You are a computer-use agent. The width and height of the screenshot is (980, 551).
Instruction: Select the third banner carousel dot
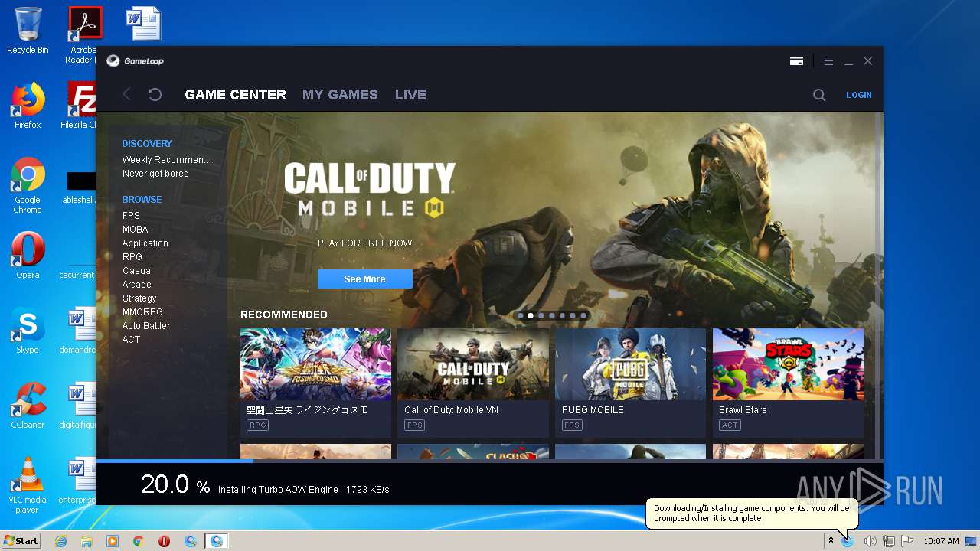coord(541,315)
